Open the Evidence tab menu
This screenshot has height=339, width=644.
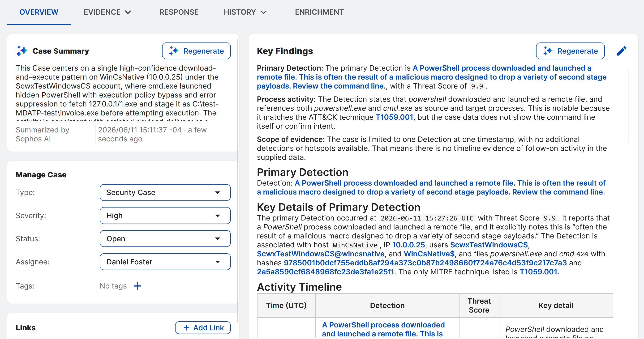(x=107, y=12)
